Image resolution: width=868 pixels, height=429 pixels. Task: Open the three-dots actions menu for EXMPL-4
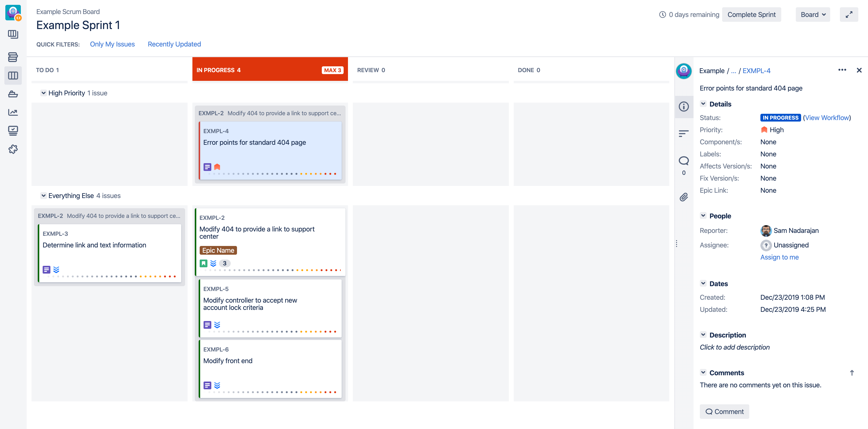(842, 70)
